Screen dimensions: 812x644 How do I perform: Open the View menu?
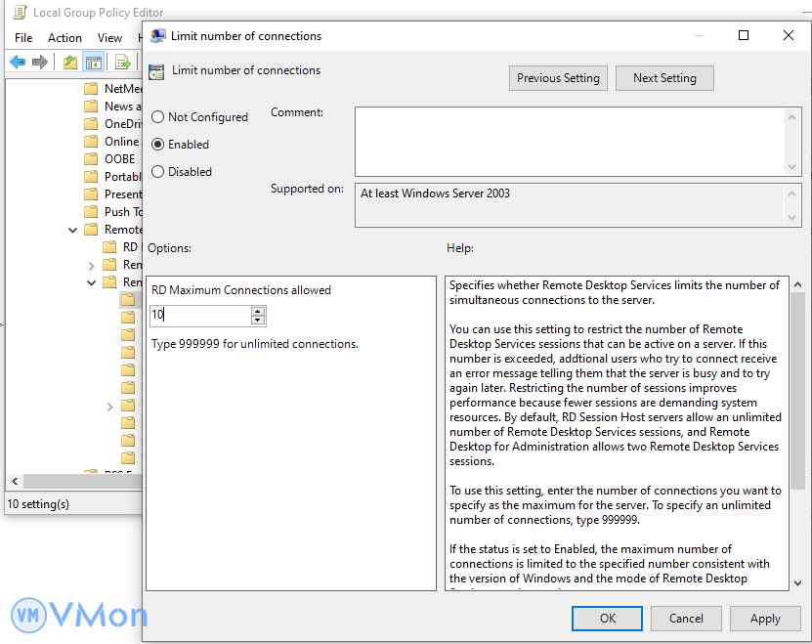coord(109,38)
